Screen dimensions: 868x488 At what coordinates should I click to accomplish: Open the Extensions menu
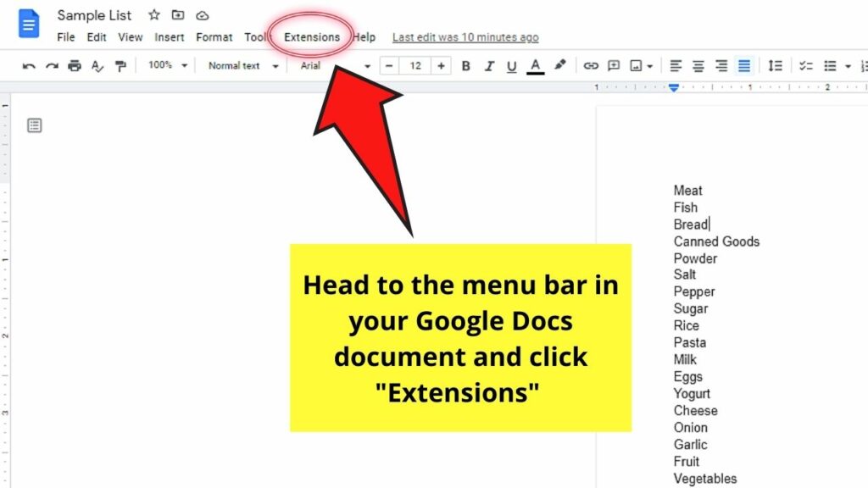(313, 37)
